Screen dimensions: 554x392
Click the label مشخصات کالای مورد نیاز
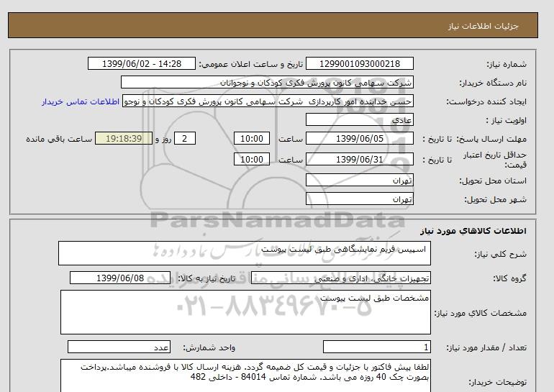click(480, 313)
